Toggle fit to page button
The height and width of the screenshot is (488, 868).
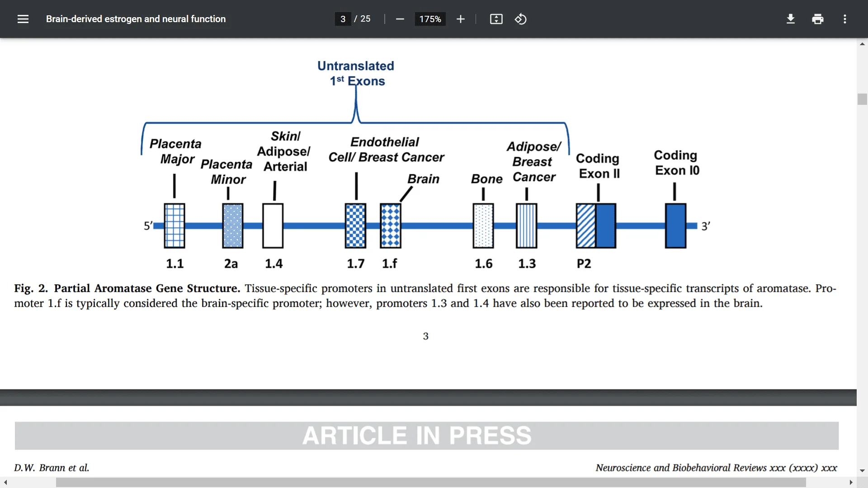pyautogui.click(x=496, y=19)
